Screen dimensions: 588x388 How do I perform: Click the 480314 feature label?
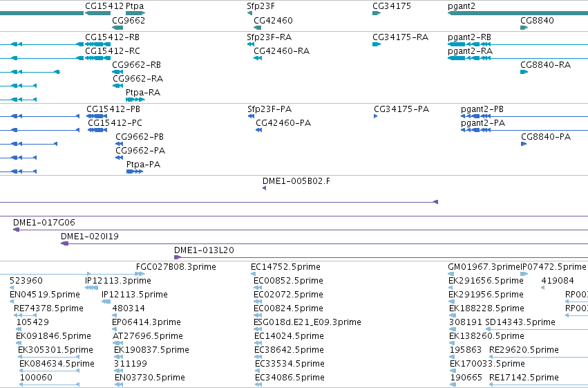pos(129,308)
